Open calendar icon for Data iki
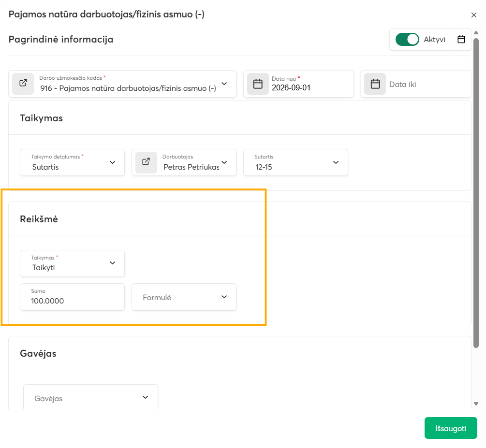The image size is (486, 448). pos(375,84)
